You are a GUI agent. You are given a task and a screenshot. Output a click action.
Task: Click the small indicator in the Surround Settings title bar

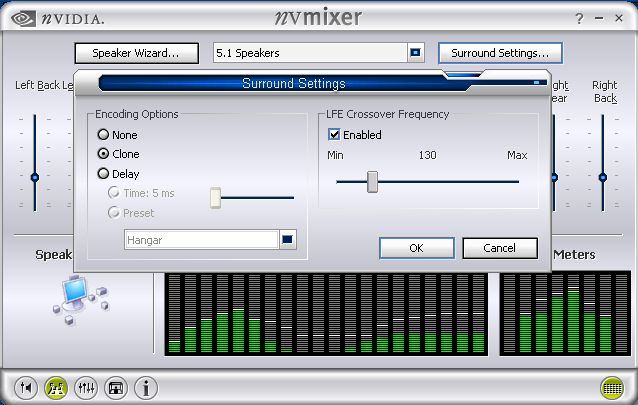click(536, 83)
